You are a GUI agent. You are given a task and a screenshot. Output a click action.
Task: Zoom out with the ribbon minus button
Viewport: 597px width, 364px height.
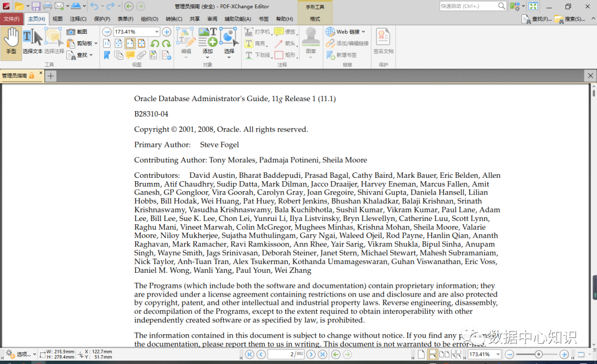[x=107, y=32]
